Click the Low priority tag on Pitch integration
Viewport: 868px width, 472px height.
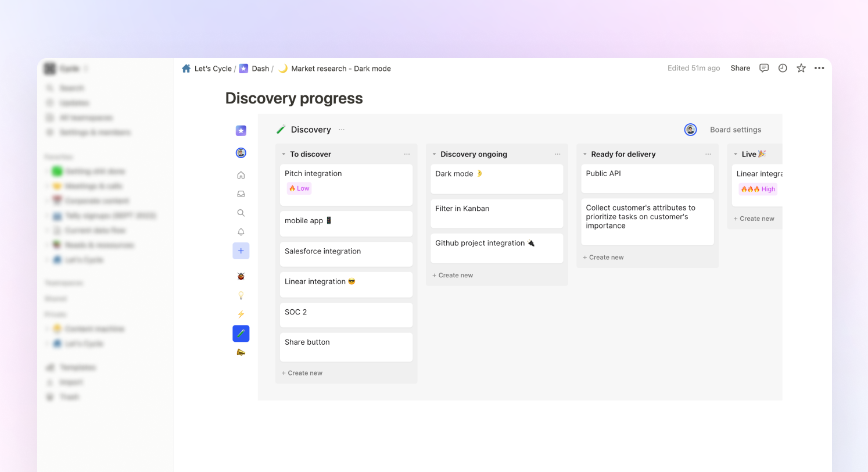click(x=299, y=188)
